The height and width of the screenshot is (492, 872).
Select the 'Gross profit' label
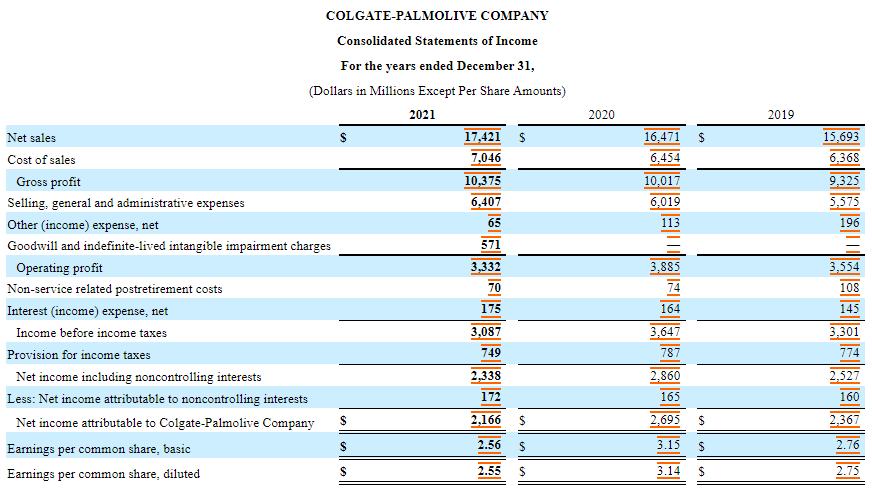coord(48,182)
